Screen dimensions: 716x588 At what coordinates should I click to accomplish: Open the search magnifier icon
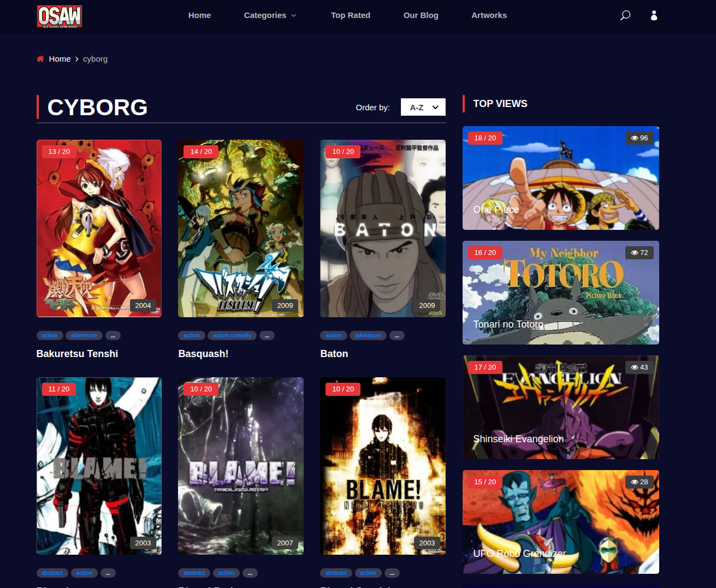[x=625, y=15]
